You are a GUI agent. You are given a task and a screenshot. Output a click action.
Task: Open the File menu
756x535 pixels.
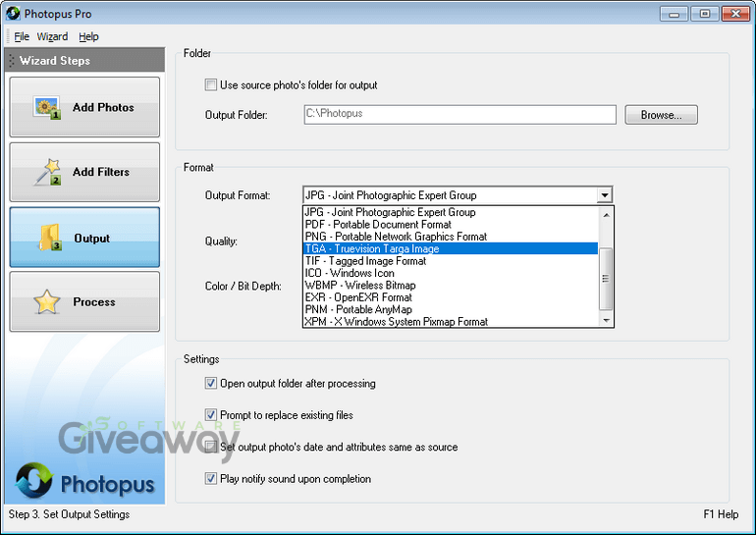(22, 36)
